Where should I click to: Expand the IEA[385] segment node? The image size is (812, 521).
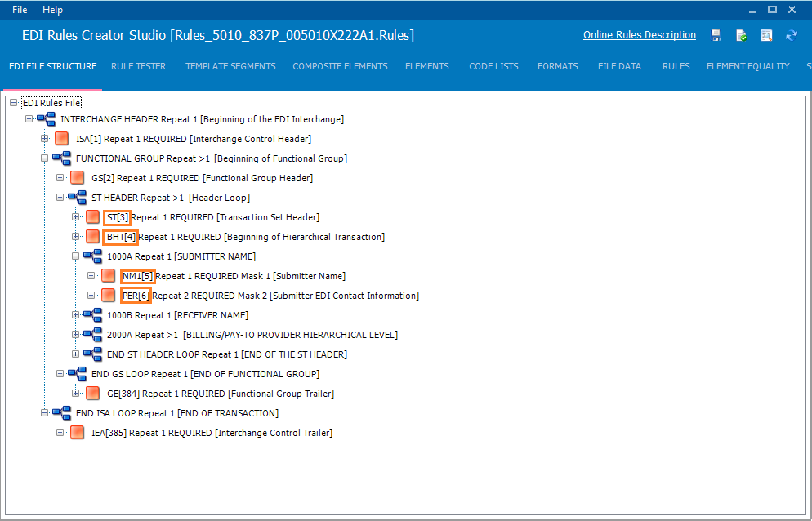click(x=60, y=433)
